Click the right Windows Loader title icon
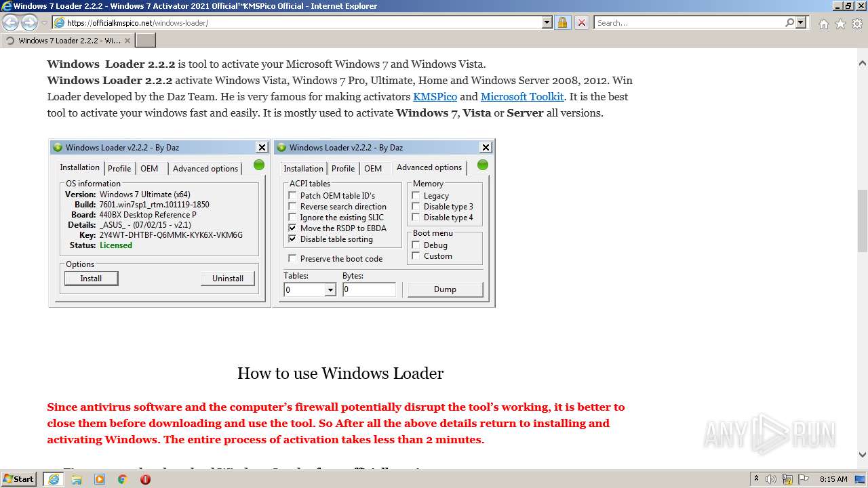 pos(281,148)
